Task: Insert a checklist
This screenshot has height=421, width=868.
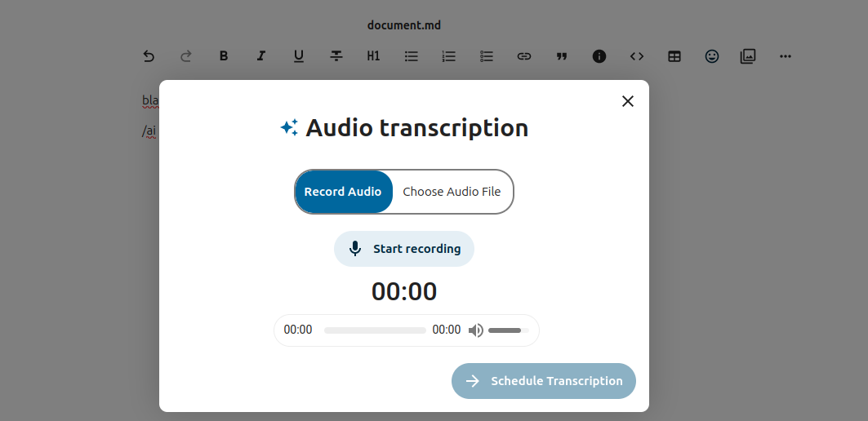Action: (x=487, y=56)
